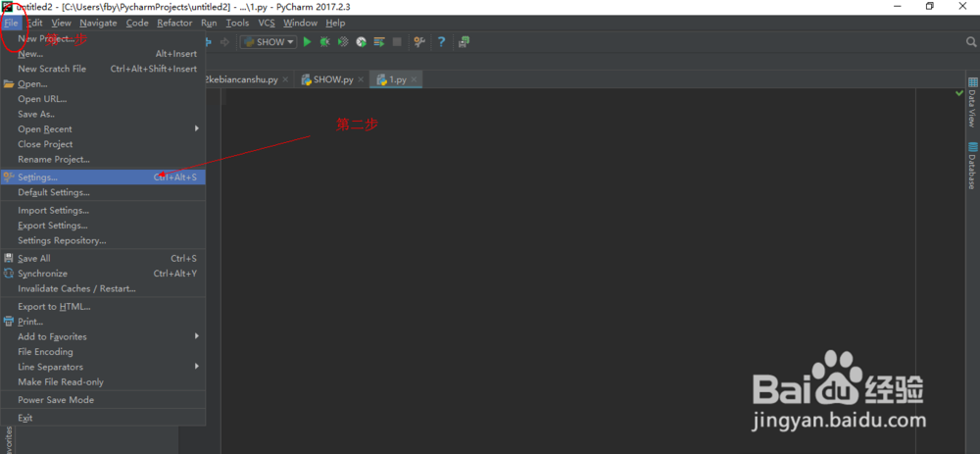Image resolution: width=980 pixels, height=454 pixels.
Task: Choose Print... menu entry
Action: (x=103, y=322)
